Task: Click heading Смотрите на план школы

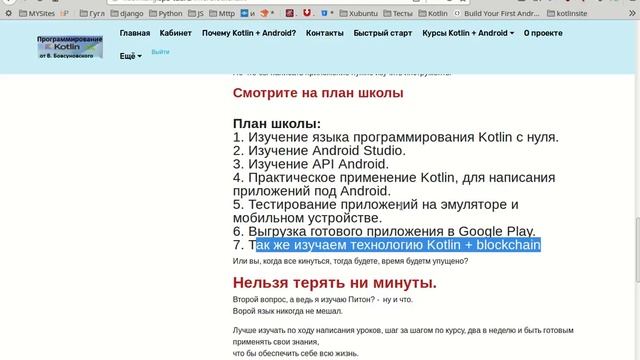Action: (318, 93)
